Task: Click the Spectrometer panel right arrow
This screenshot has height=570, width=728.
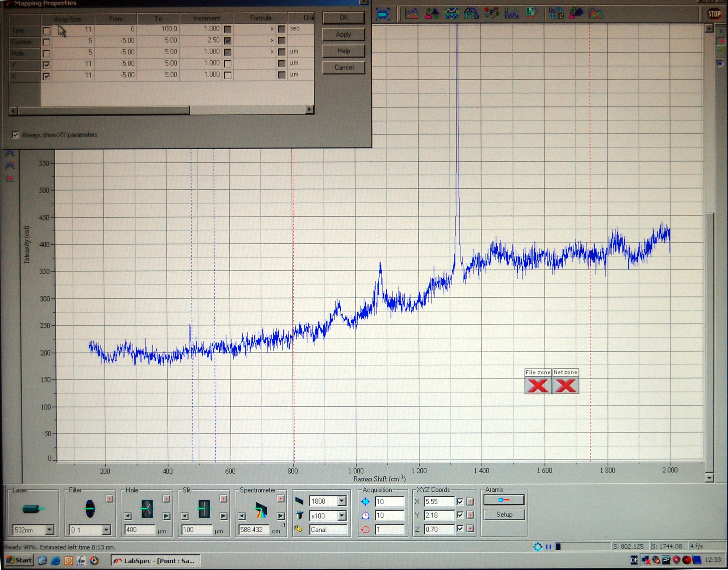Action: coord(281,516)
